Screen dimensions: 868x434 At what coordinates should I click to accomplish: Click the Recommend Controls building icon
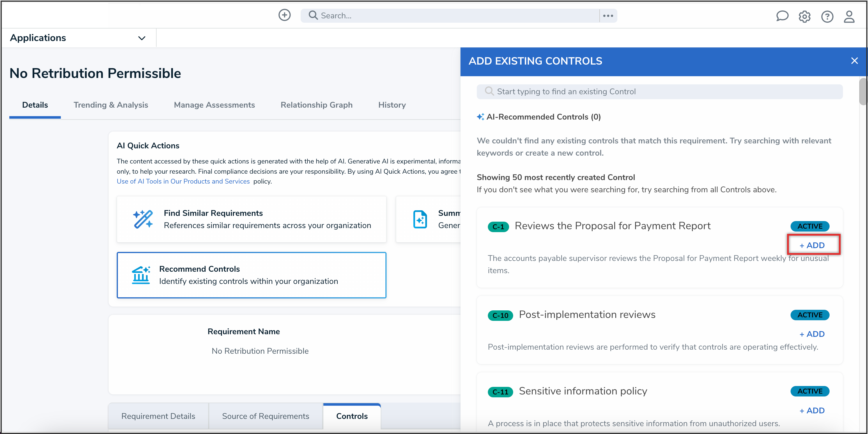(141, 275)
